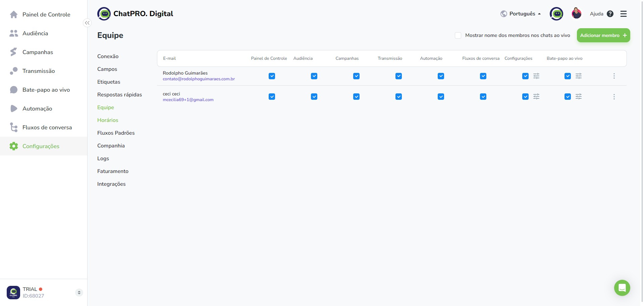
Task: Click the Adicionar membro button
Action: 603,35
